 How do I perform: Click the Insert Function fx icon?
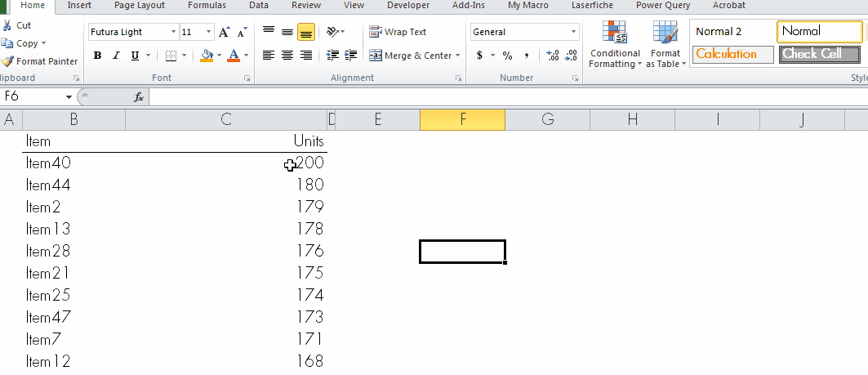click(x=139, y=96)
